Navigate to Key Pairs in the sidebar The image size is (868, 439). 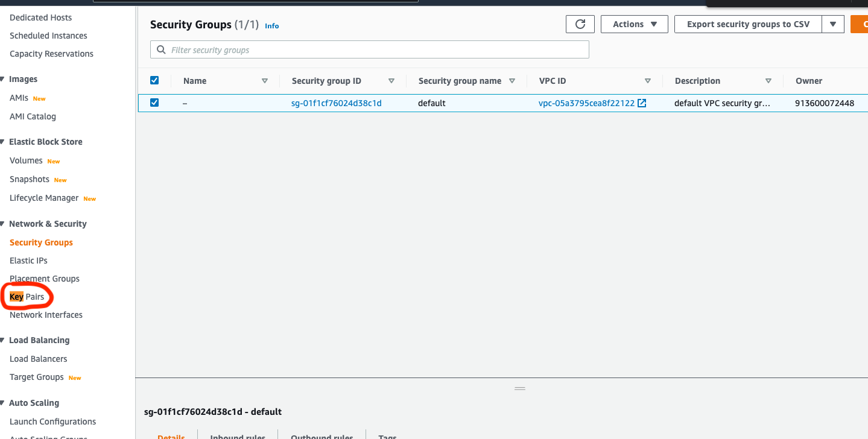click(x=27, y=297)
